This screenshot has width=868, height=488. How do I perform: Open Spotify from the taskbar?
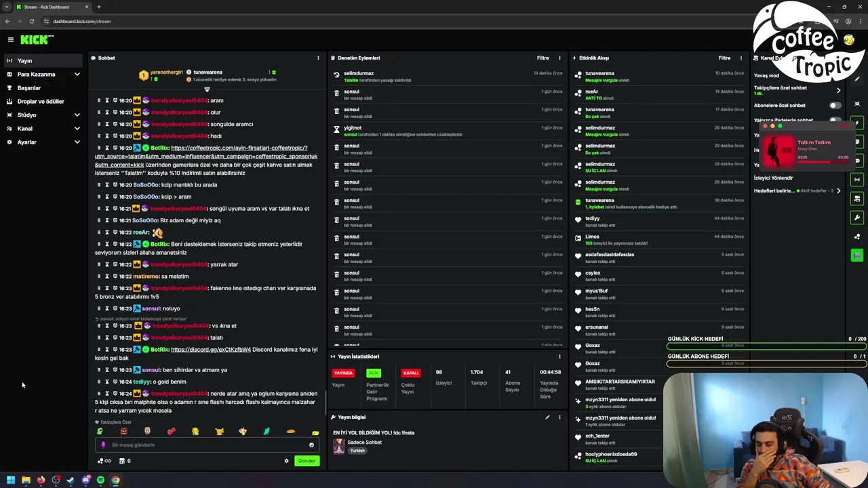pyautogui.click(x=100, y=480)
